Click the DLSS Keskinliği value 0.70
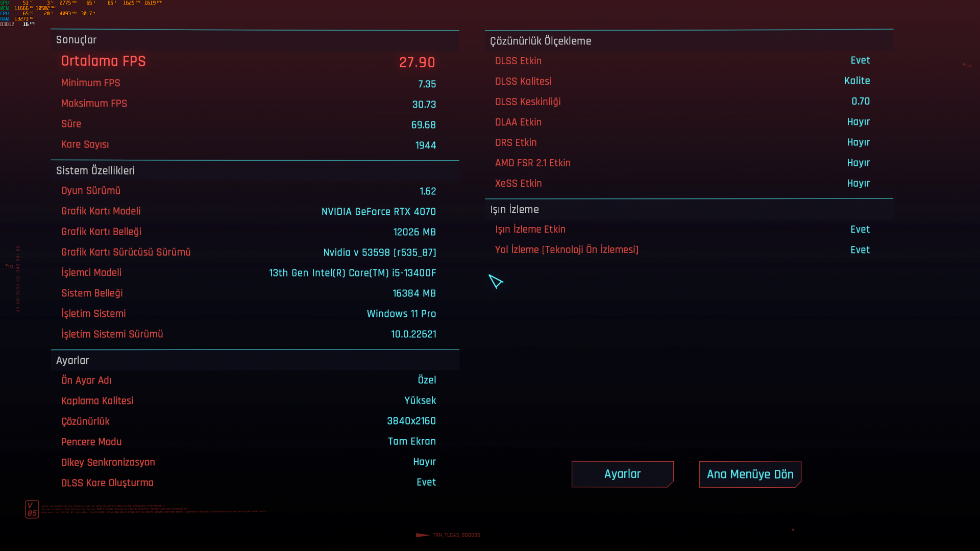This screenshot has width=980, height=551. (x=861, y=101)
